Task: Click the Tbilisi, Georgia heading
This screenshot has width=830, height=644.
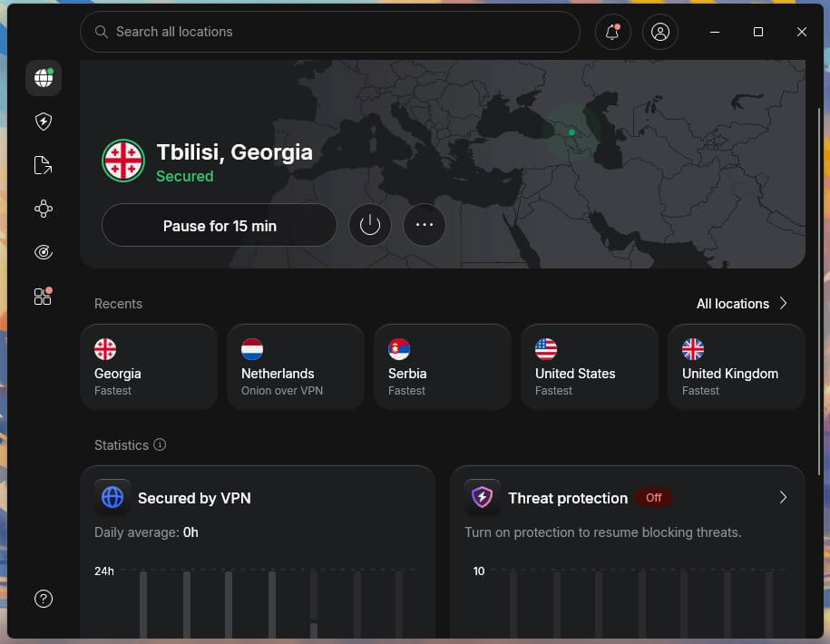Action: (235, 152)
